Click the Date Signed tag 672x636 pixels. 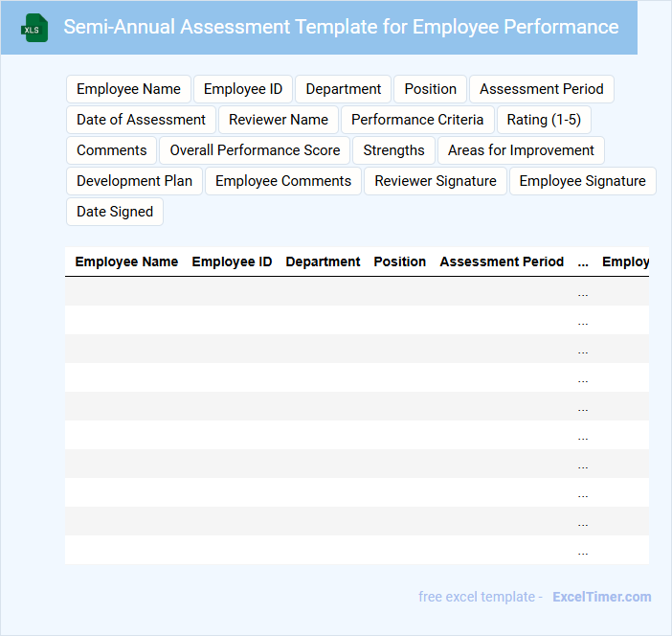[x=115, y=212]
